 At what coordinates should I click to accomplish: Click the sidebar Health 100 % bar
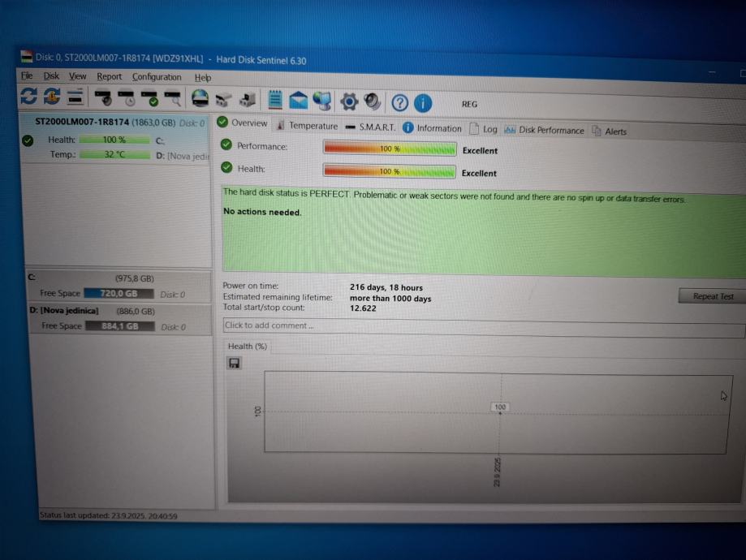[114, 140]
